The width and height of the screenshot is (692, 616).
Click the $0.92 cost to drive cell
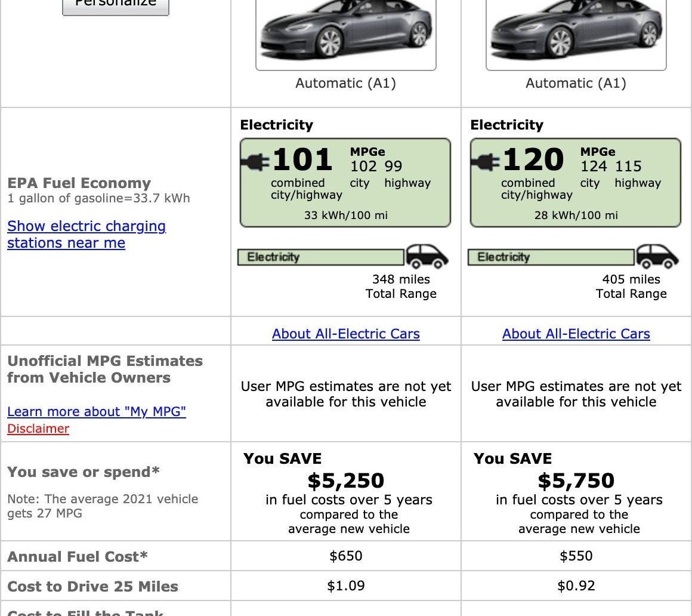[576, 586]
